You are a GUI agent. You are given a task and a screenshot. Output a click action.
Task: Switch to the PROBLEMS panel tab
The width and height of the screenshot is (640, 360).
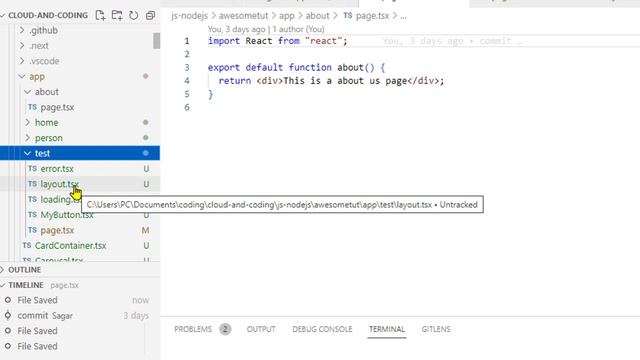point(193,329)
